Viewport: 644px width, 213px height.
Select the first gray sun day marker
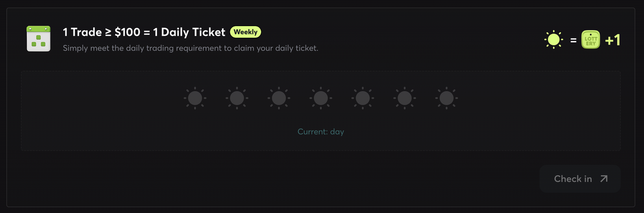coord(195,98)
